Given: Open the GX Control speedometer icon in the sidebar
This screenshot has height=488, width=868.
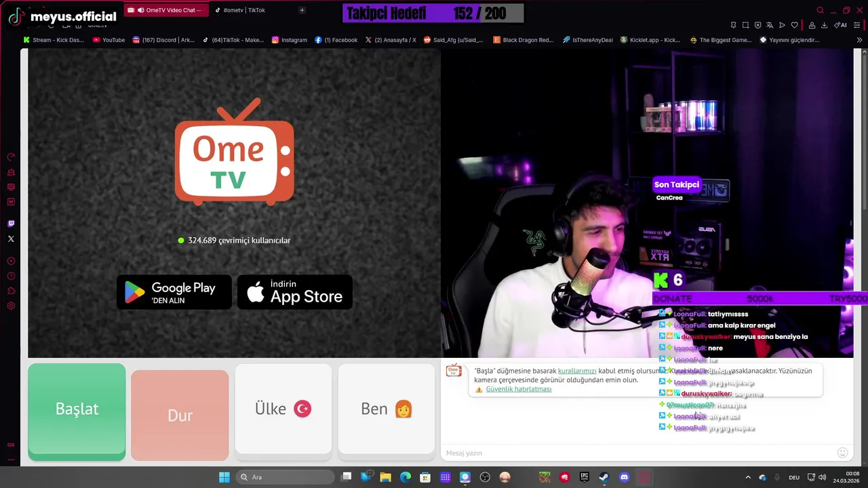Looking at the screenshot, I should 11,157.
